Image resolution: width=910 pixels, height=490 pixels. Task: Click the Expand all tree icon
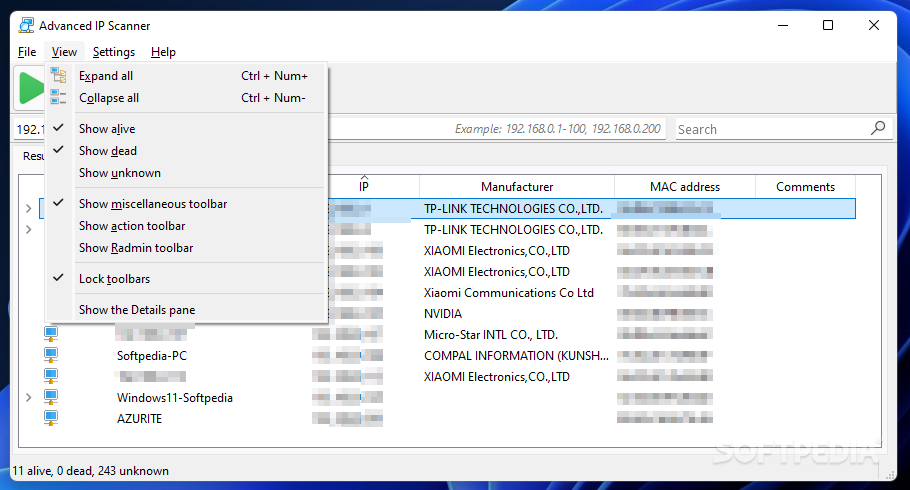pos(59,75)
